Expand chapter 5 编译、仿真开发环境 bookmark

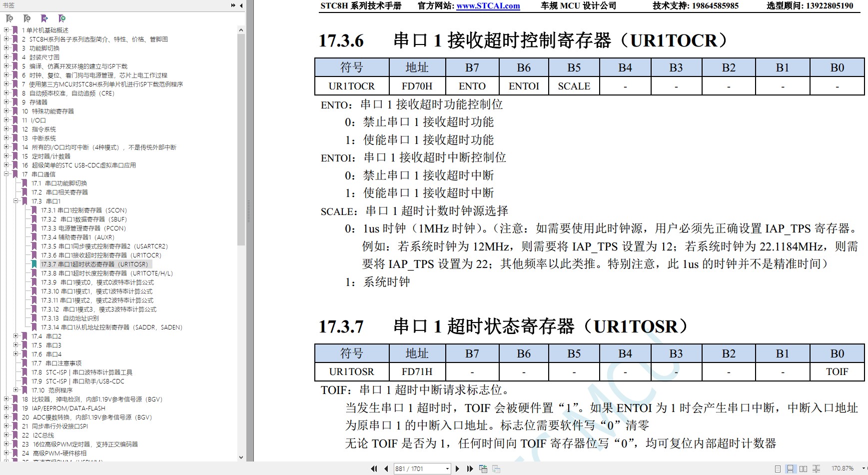point(6,66)
